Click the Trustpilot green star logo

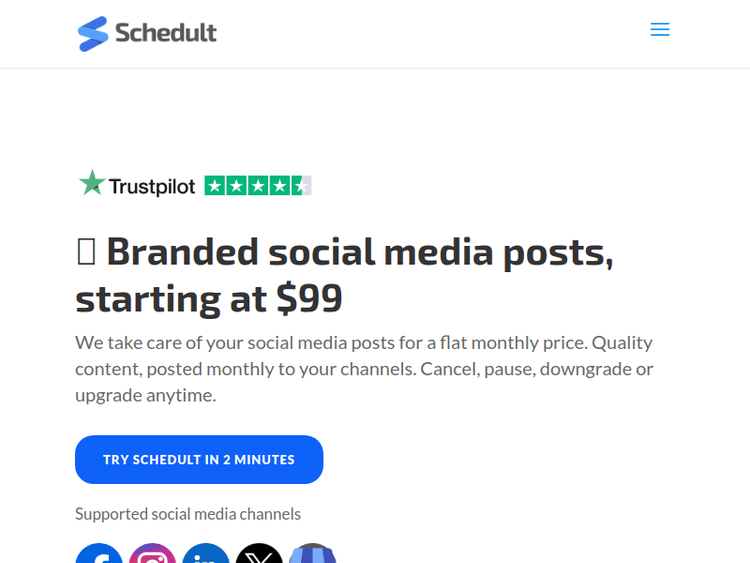[92, 184]
